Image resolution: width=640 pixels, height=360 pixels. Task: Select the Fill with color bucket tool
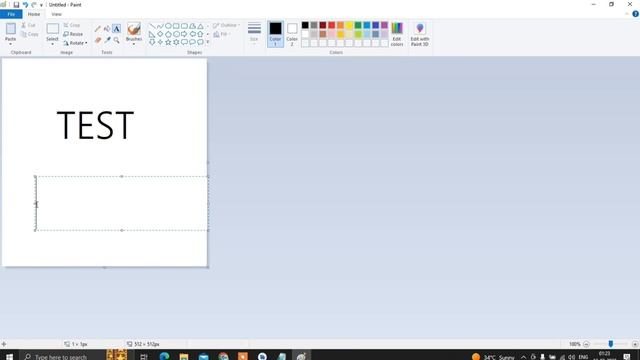coord(107,29)
